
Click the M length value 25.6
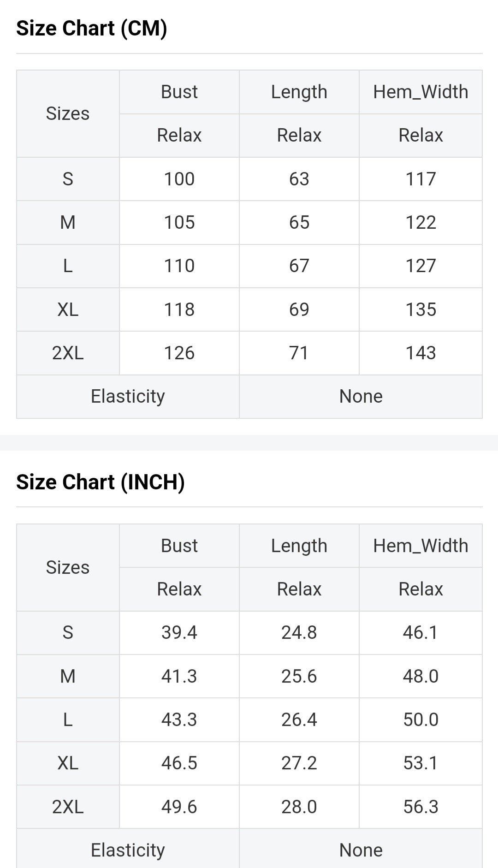tap(299, 676)
